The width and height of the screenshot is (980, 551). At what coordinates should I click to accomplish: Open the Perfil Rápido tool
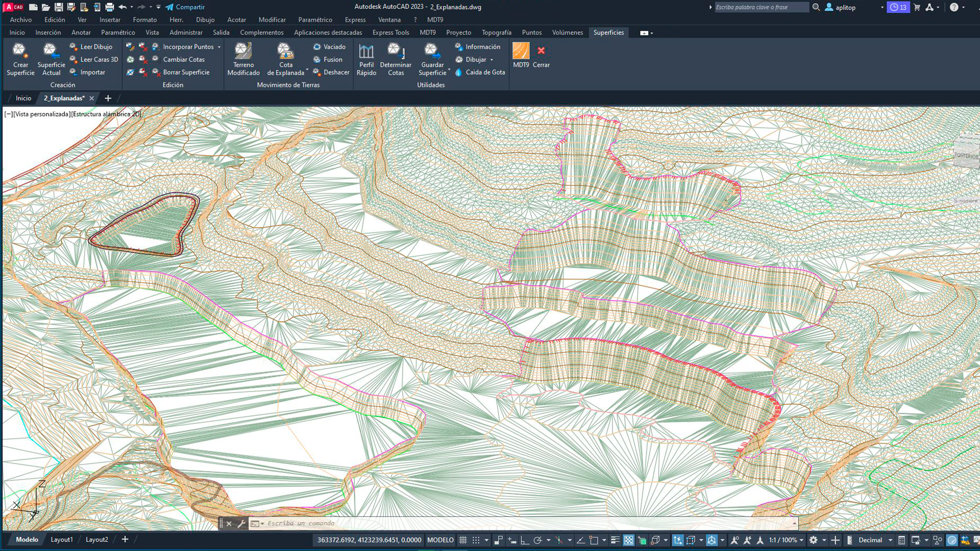[x=366, y=60]
